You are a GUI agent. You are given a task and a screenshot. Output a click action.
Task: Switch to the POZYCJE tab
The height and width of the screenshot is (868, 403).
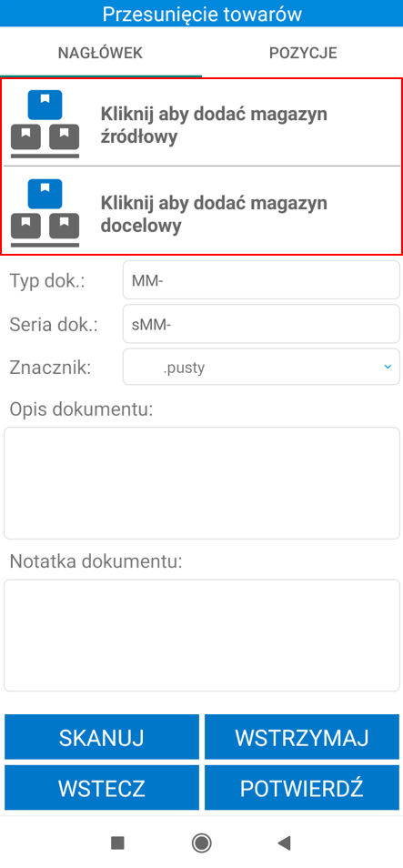pos(303,53)
